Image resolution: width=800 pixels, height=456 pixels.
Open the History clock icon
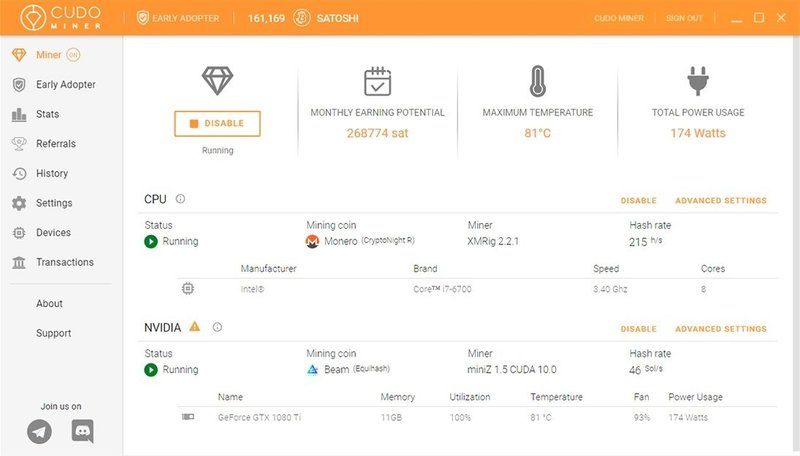click(19, 173)
